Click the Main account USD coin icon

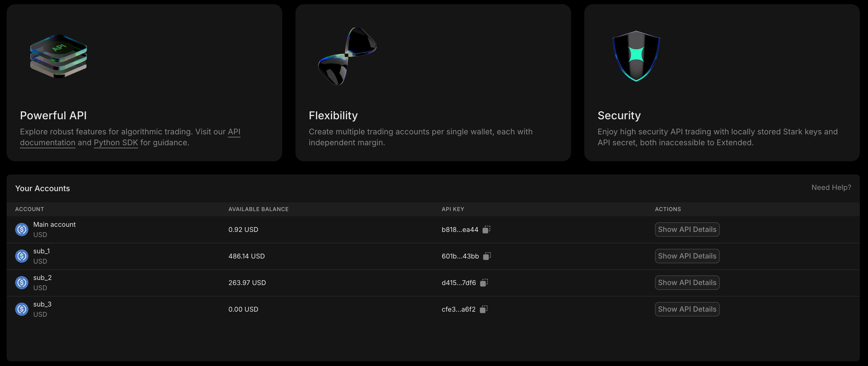[x=21, y=230]
